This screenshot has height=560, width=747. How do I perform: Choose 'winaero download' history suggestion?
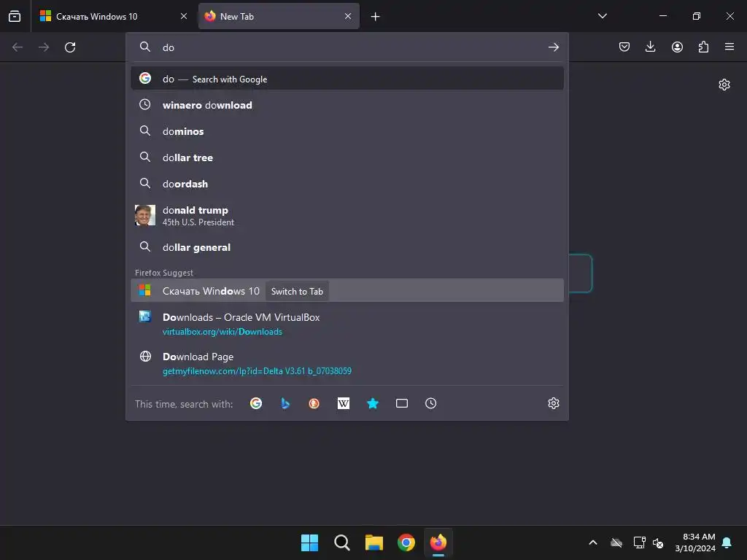tap(347, 105)
